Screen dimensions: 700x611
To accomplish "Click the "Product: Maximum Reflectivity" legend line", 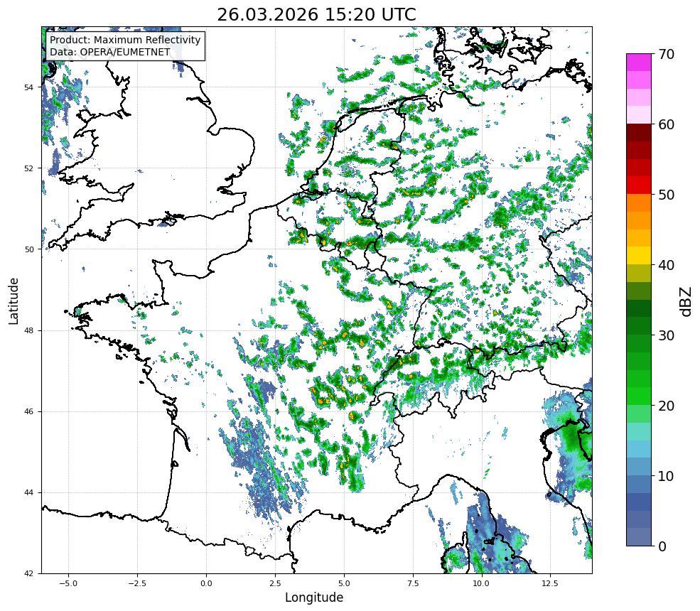I will [x=125, y=40].
